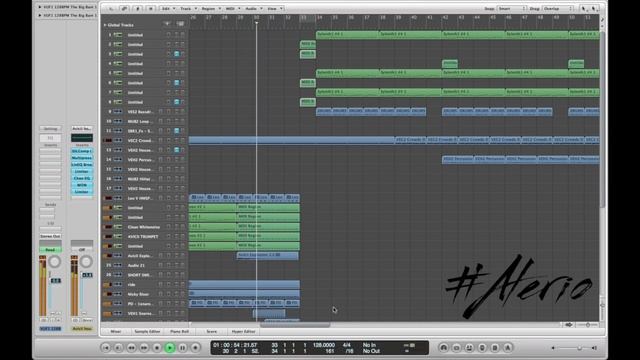
Task: Open the Sample Editor tab
Action: [147, 331]
